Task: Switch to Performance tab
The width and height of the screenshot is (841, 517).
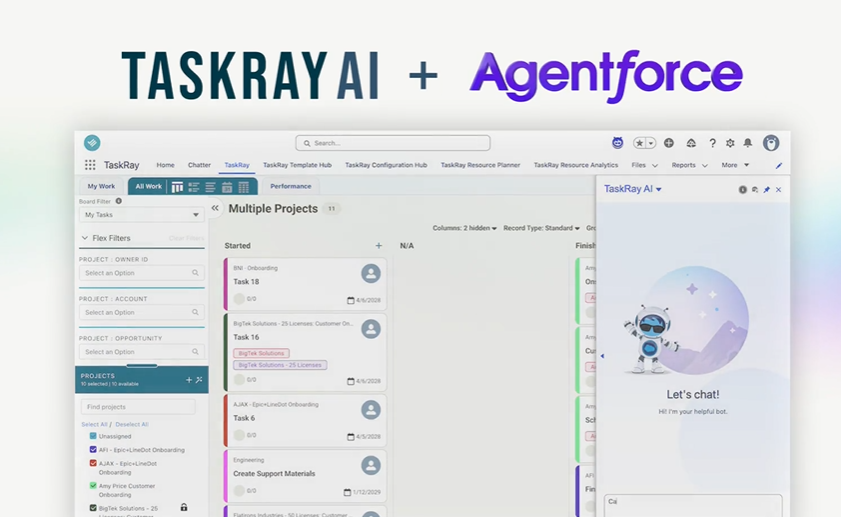Action: (291, 186)
